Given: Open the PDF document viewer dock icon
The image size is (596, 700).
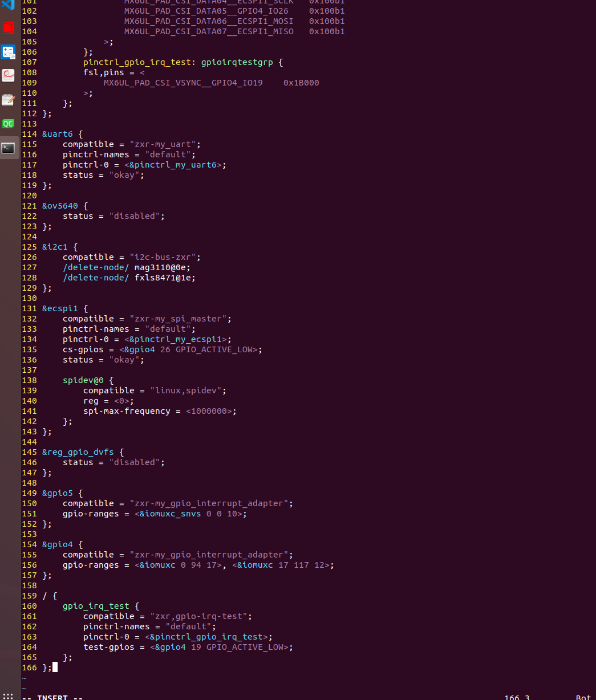Looking at the screenshot, I should (x=8, y=76).
